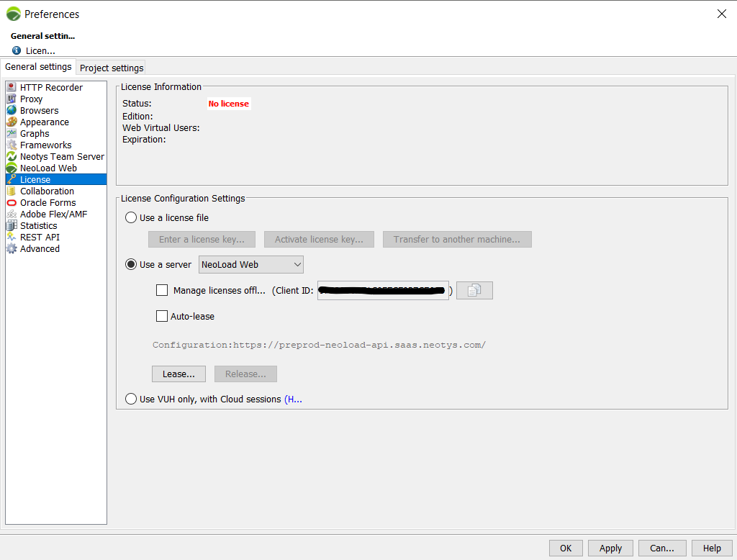Click Transfer to another machine button

tap(457, 239)
